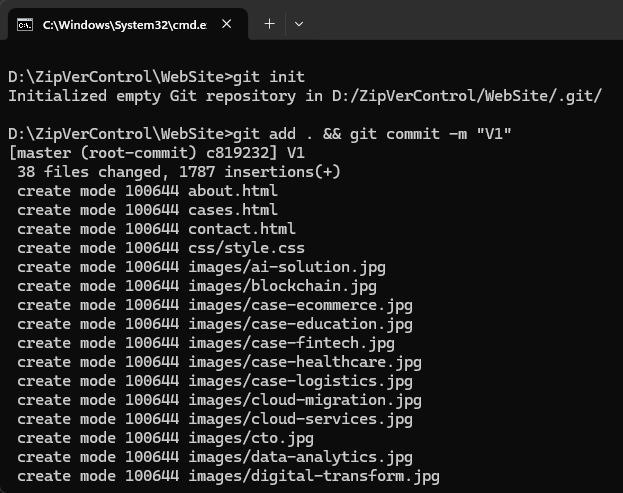Open a new tab with the plus button
The width and height of the screenshot is (623, 493).
point(269,24)
